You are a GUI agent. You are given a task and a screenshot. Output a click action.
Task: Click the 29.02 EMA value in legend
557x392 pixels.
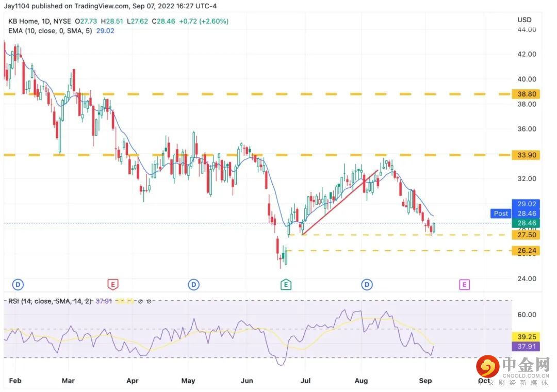[105, 31]
